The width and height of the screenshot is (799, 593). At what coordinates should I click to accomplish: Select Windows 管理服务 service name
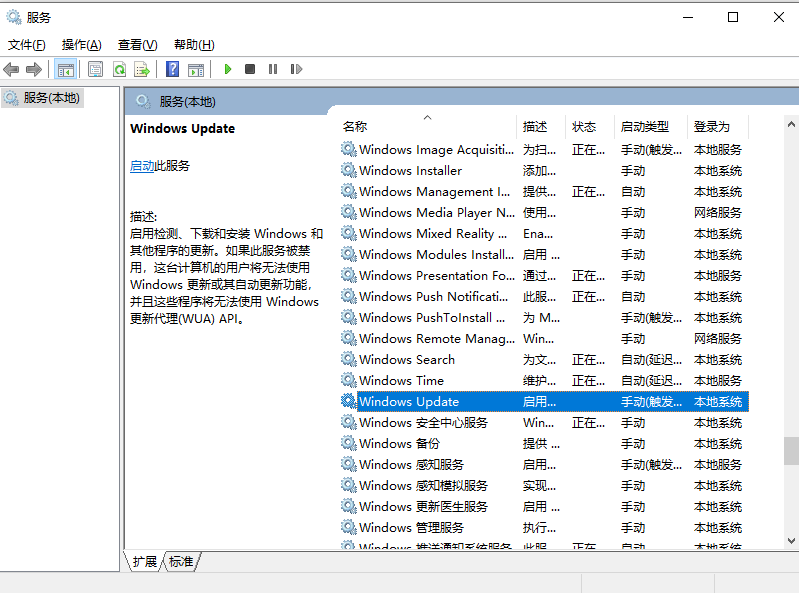coord(411,527)
